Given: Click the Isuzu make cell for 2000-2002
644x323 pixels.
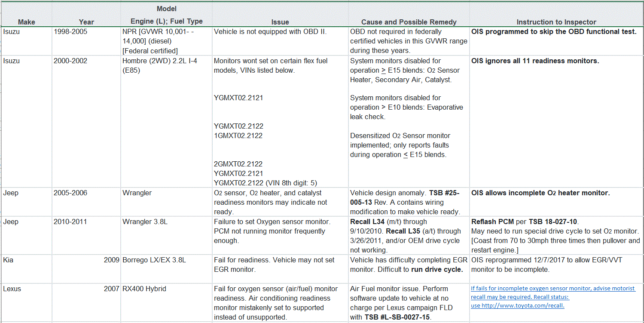Looking at the screenshot, I should 27,122.
